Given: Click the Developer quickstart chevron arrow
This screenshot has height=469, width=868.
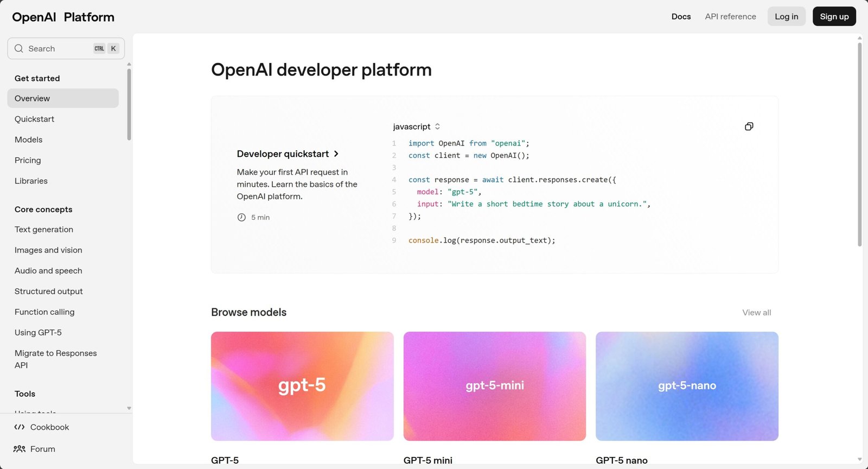Looking at the screenshot, I should pos(336,154).
